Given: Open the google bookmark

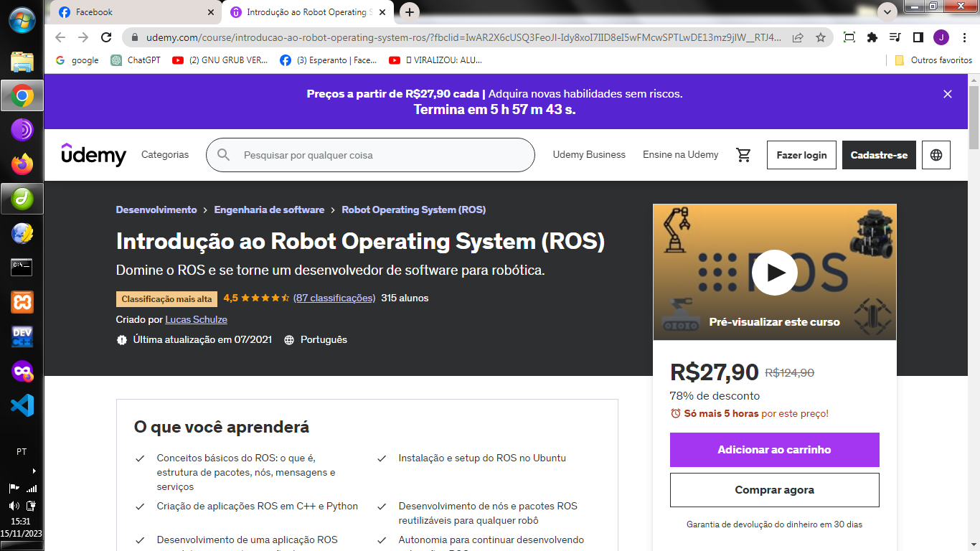Looking at the screenshot, I should pyautogui.click(x=77, y=60).
